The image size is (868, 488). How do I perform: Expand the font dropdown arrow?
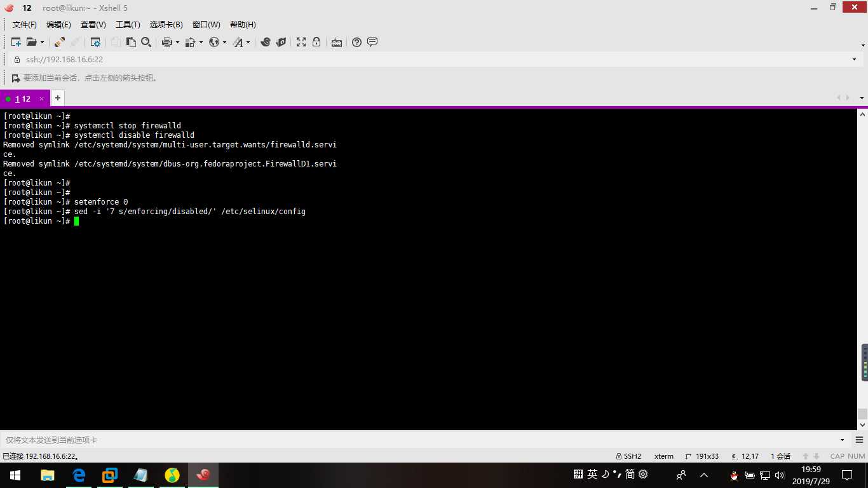click(x=248, y=43)
